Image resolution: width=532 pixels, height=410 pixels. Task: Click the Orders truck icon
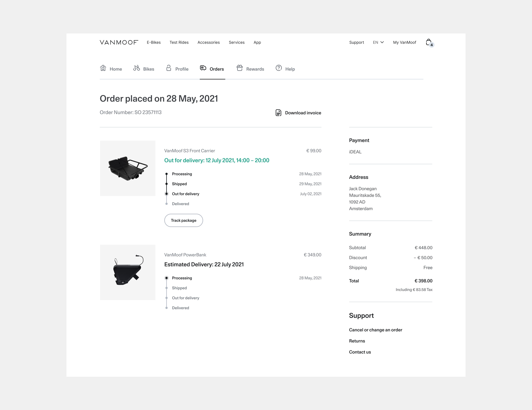(x=203, y=68)
